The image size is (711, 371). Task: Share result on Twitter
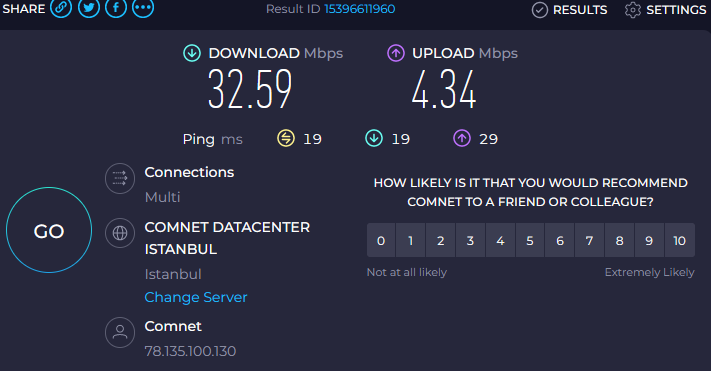tap(88, 7)
